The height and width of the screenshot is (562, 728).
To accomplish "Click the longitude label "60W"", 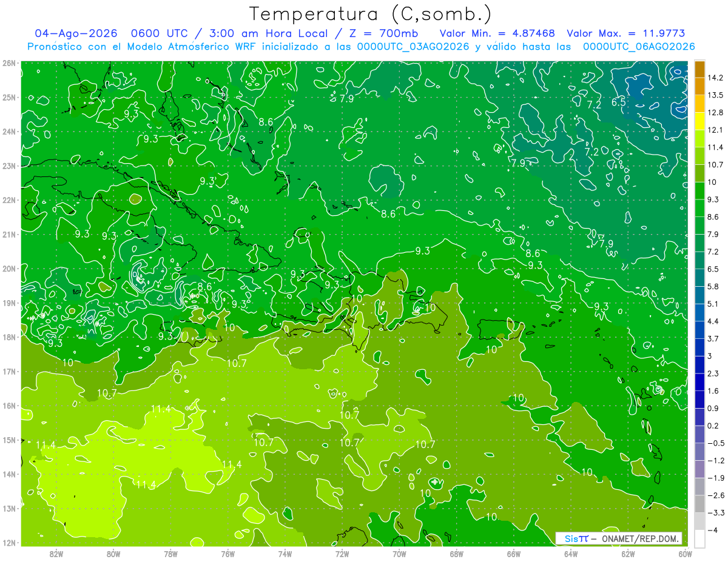I will [x=685, y=554].
